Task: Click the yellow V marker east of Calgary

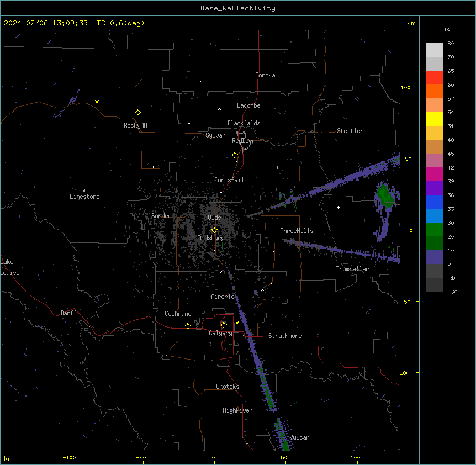Action: (x=237, y=323)
